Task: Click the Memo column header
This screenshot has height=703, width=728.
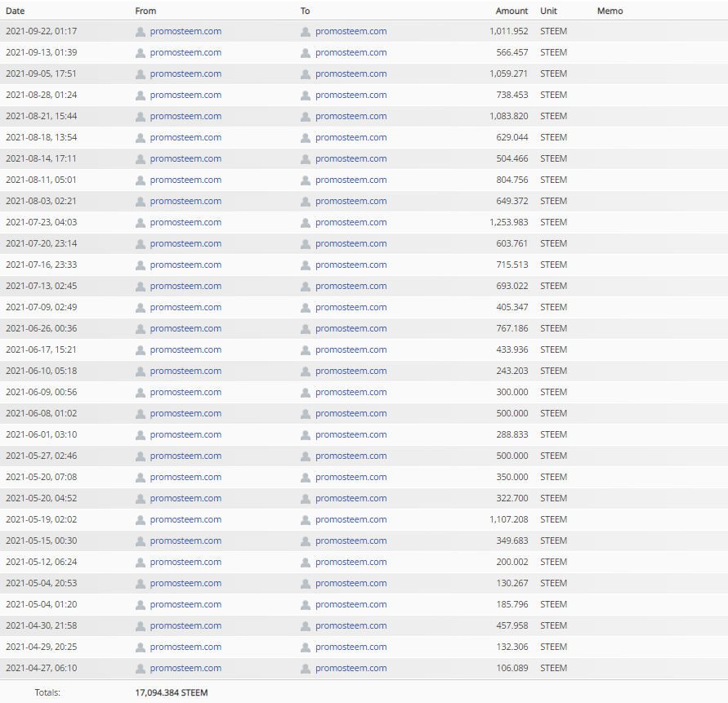Action: click(x=610, y=11)
